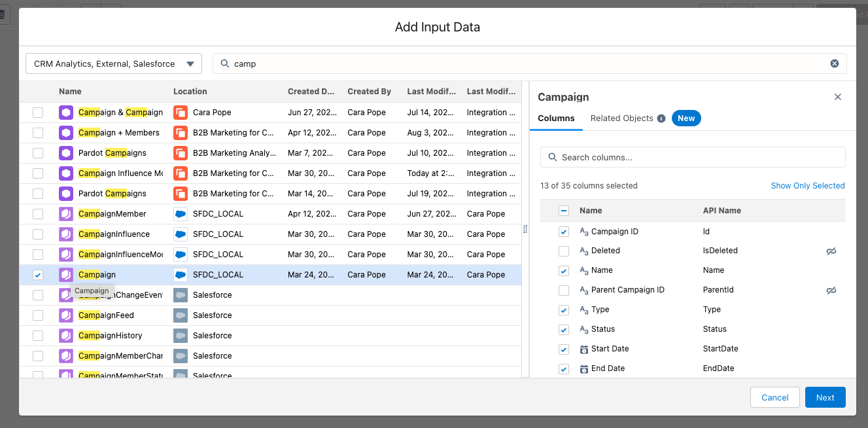Check the CampaignInfluence row checkbox

38,234
